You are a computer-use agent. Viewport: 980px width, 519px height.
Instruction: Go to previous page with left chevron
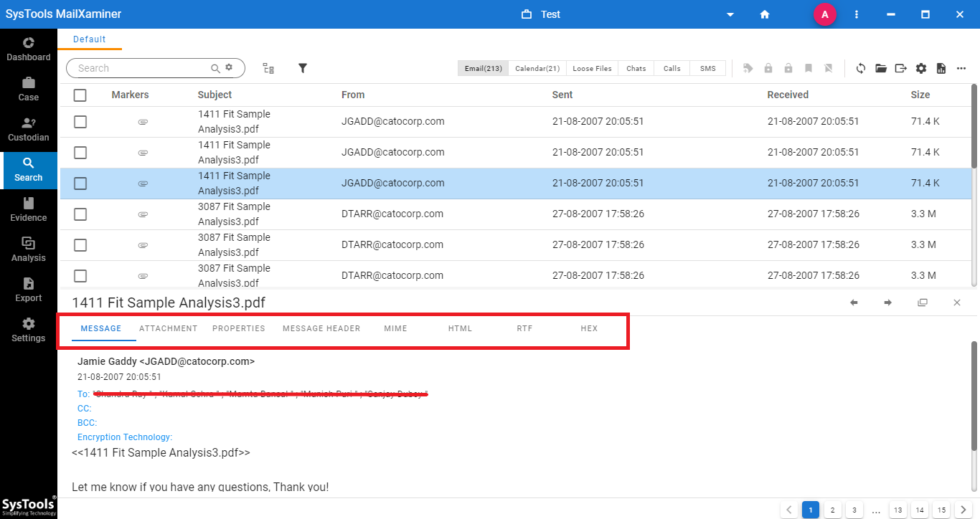tap(788, 510)
